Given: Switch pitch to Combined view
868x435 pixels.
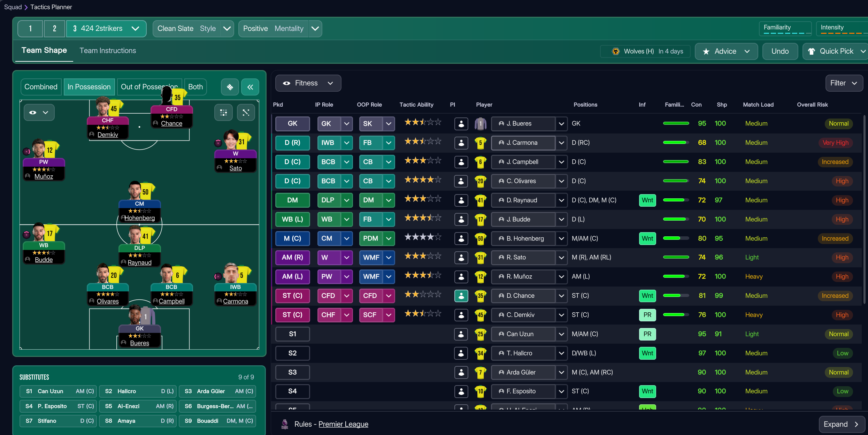Looking at the screenshot, I should 41,87.
